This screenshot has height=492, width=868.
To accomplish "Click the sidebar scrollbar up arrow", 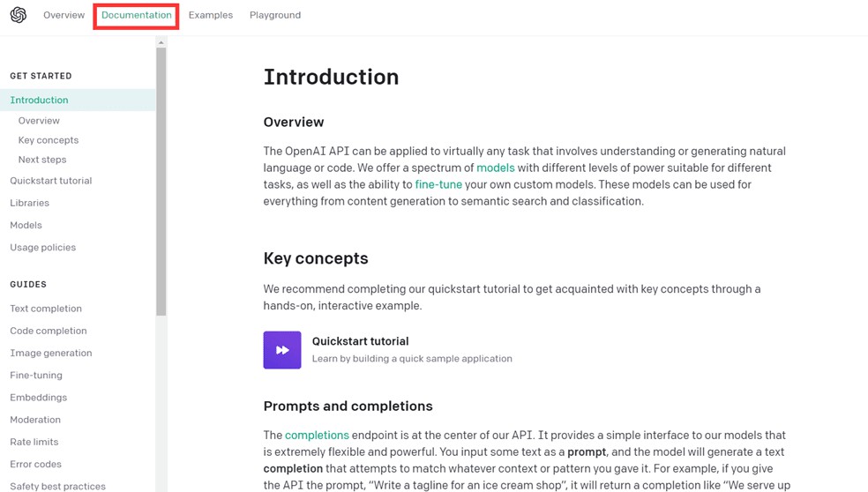I will coord(161,42).
